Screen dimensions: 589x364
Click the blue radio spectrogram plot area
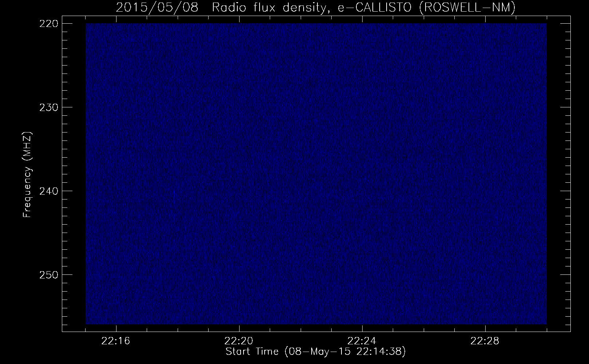click(x=316, y=174)
